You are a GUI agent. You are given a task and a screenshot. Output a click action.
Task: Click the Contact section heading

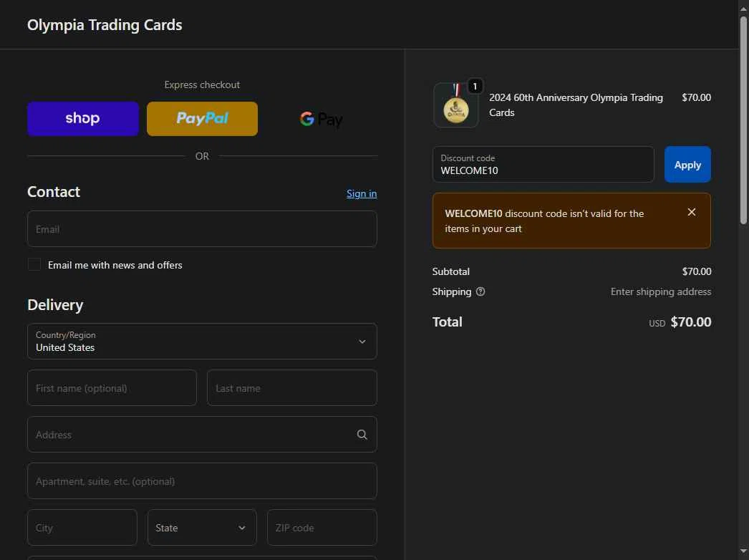tap(54, 192)
